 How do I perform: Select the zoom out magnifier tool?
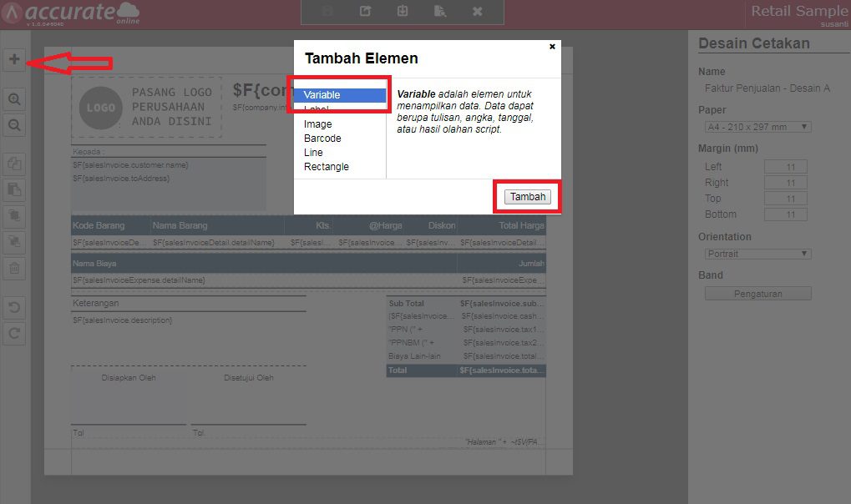click(x=13, y=125)
